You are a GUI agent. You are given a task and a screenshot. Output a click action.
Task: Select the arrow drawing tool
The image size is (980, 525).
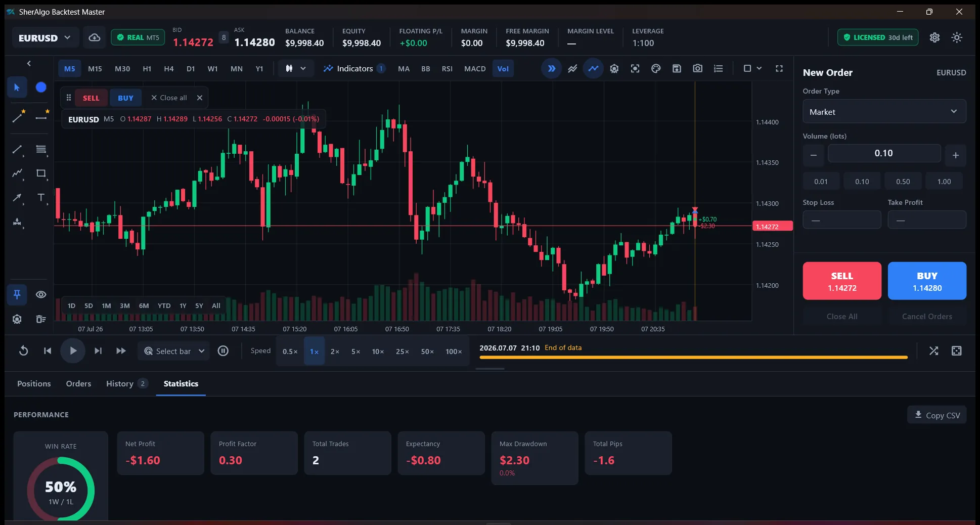tap(17, 198)
